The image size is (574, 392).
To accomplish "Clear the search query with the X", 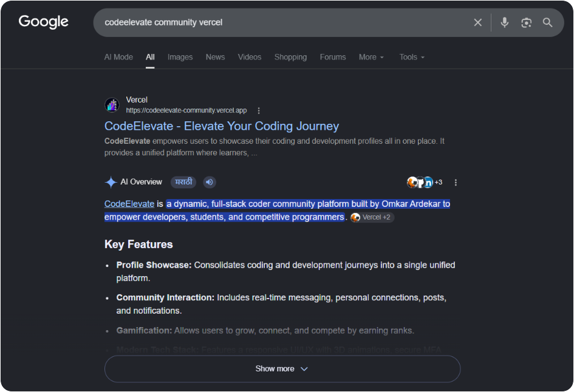I will click(x=477, y=22).
